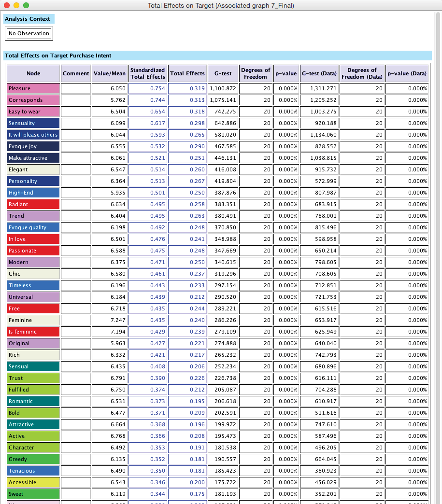The width and height of the screenshot is (442, 504).
Task: Select the Personality node cell
Action: [x=33, y=181]
